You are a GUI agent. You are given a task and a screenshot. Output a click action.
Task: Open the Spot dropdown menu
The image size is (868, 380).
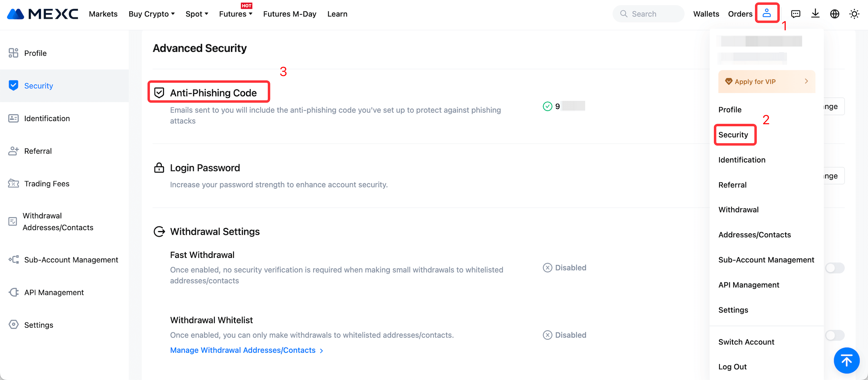[197, 14]
